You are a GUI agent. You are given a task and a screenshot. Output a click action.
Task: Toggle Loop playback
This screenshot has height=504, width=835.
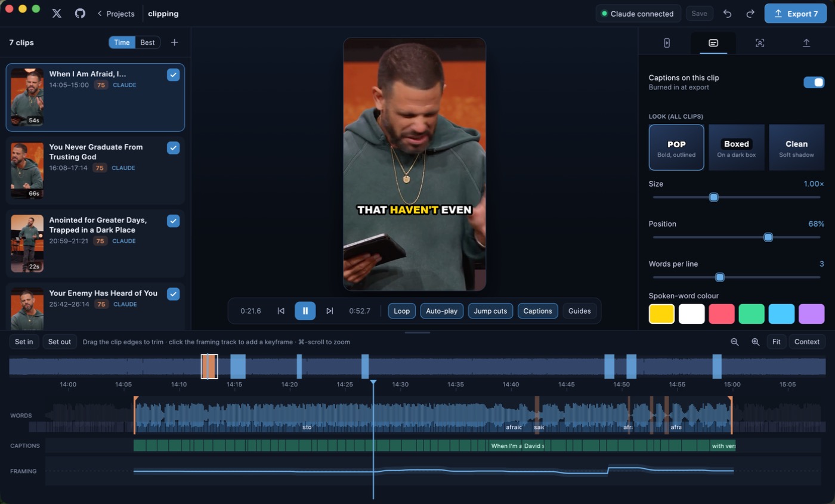click(401, 311)
